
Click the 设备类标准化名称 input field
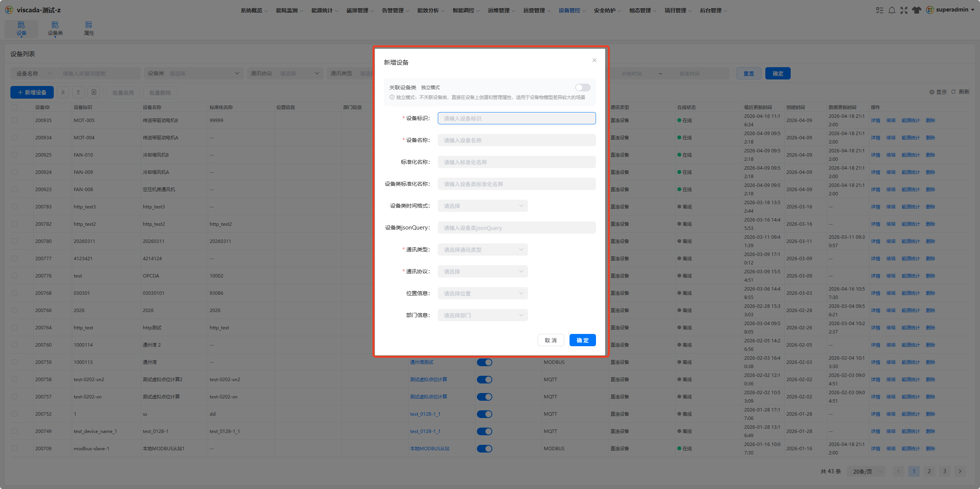tap(516, 184)
